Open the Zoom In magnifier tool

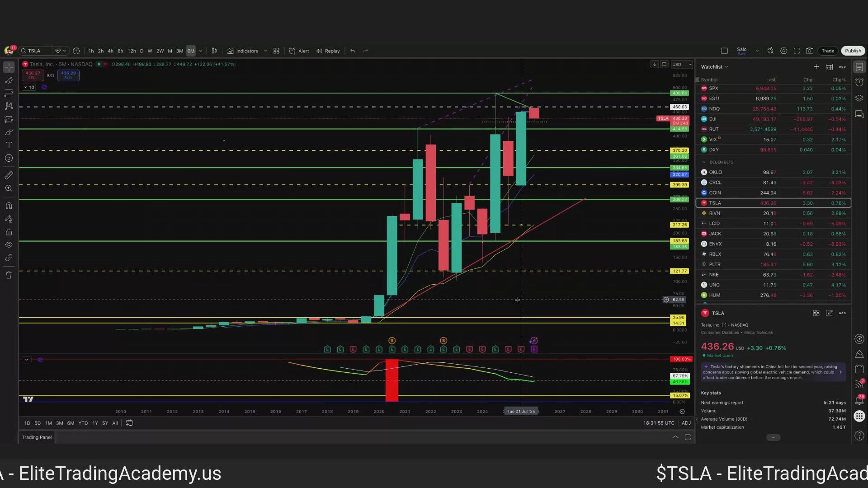click(9, 188)
